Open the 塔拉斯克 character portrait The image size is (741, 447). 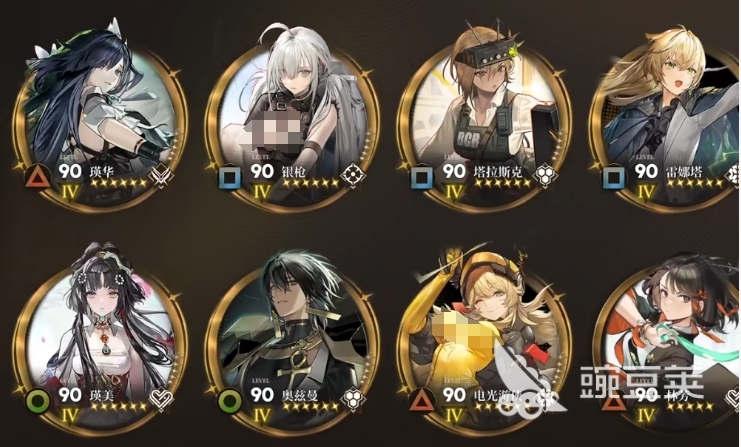(x=484, y=118)
